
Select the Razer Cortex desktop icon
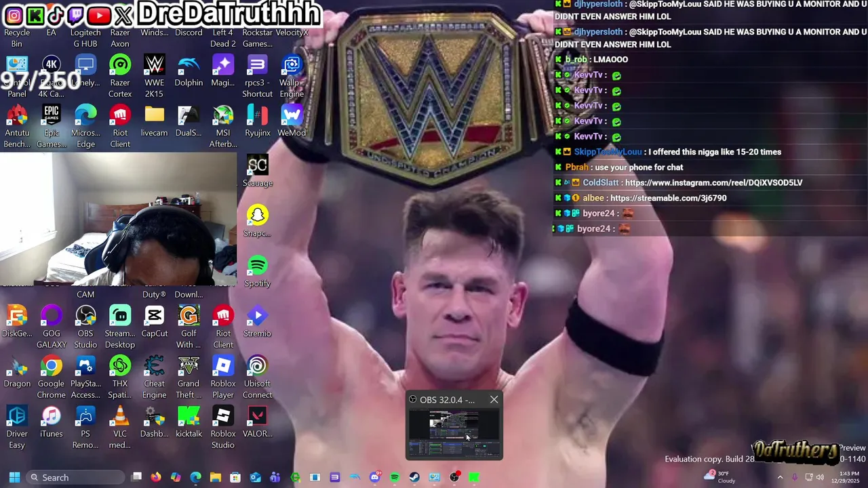(120, 76)
